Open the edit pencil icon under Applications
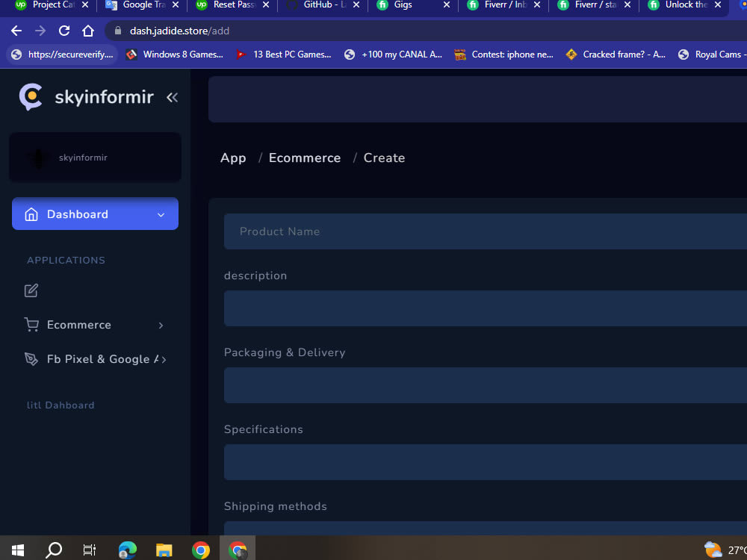Image resolution: width=747 pixels, height=560 pixels. (x=31, y=290)
